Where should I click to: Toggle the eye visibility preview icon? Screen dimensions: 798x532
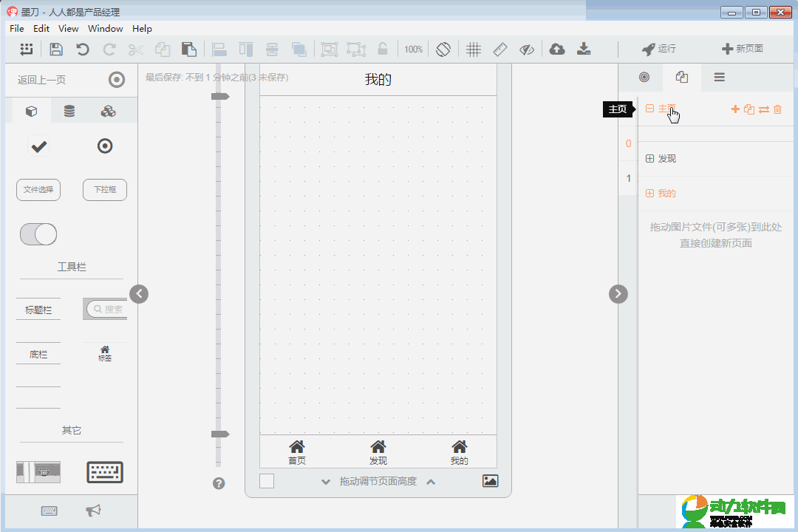pos(527,50)
